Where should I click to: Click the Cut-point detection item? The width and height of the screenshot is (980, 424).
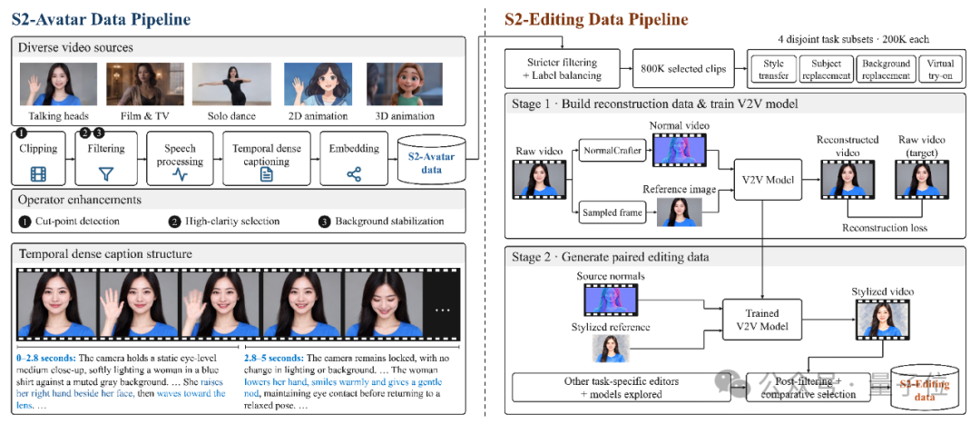(x=69, y=222)
